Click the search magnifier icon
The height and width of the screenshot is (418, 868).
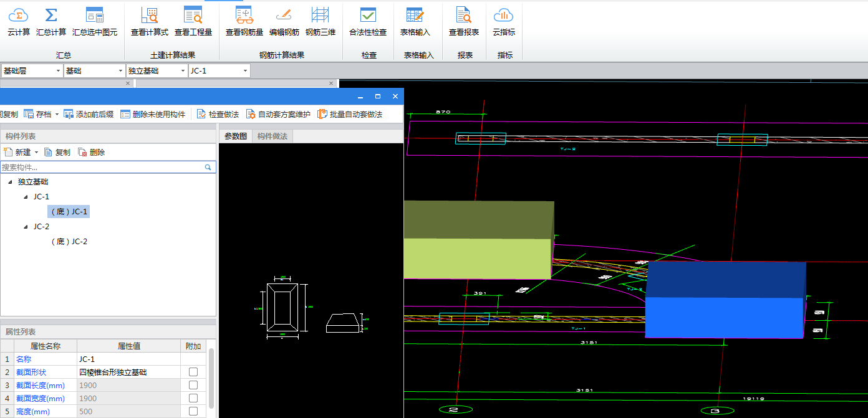(208, 167)
